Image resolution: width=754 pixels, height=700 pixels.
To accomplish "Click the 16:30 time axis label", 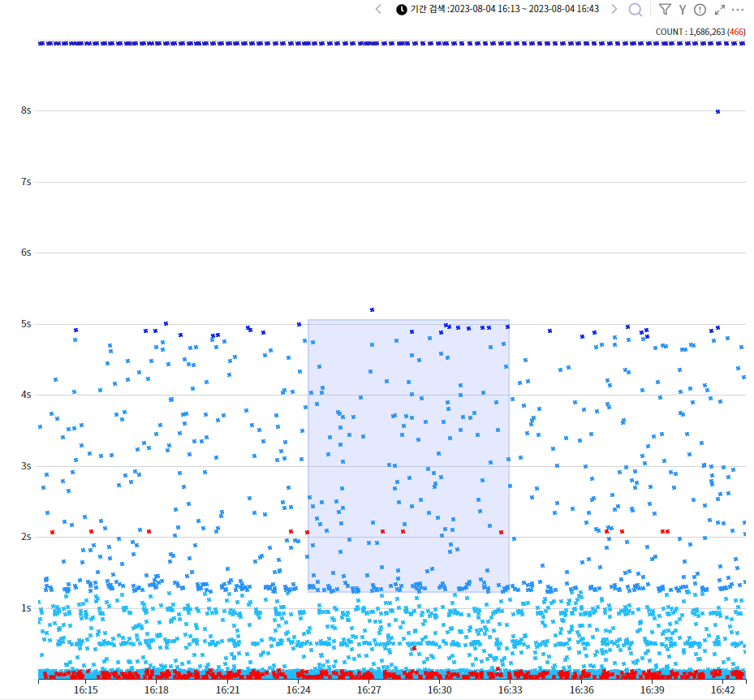I will click(440, 689).
